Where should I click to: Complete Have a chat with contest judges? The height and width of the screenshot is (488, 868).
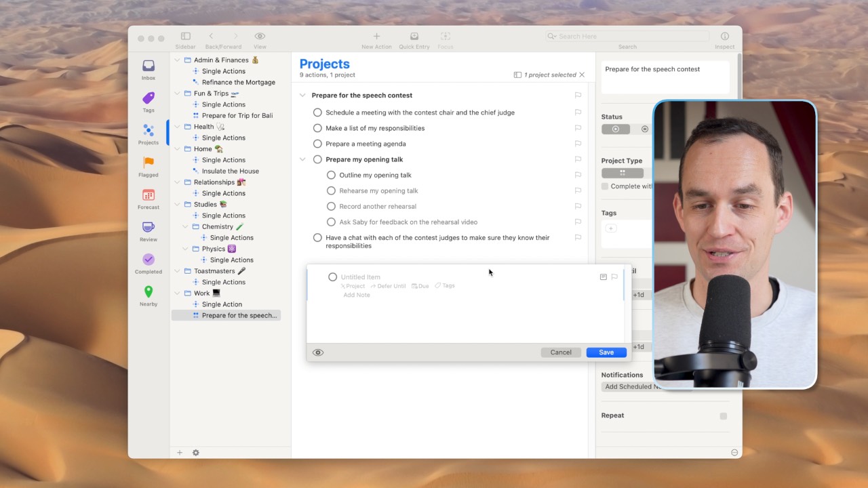click(x=317, y=238)
